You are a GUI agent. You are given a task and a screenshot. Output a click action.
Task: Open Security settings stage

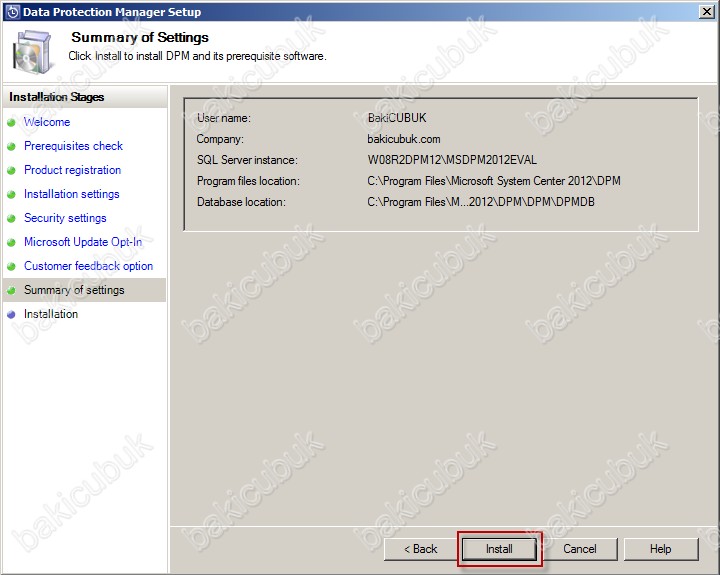65,218
